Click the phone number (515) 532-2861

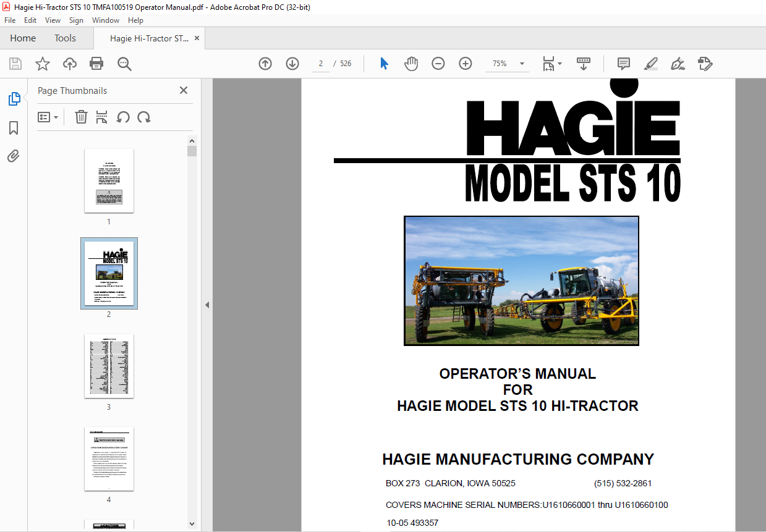(x=623, y=483)
